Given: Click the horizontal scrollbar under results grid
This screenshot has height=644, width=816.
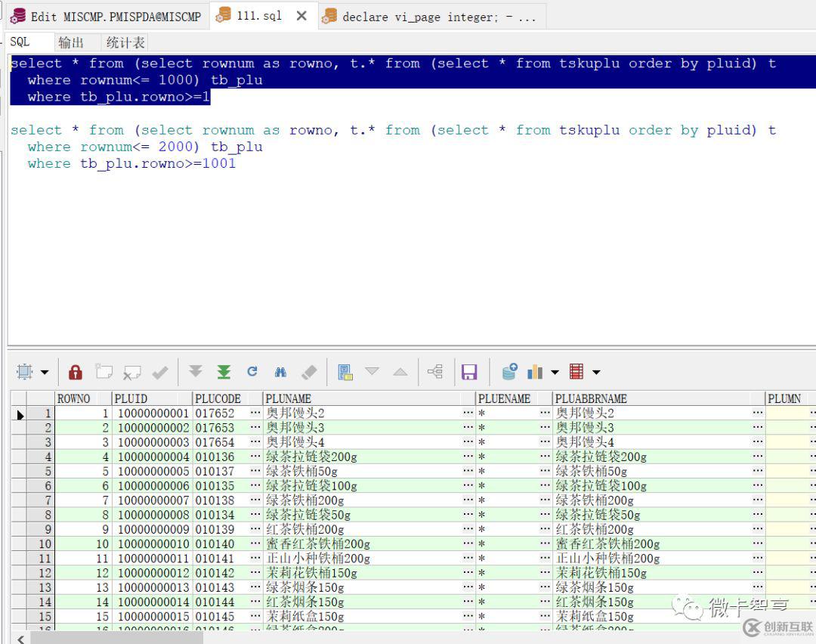Looking at the screenshot, I should click(x=117, y=638).
